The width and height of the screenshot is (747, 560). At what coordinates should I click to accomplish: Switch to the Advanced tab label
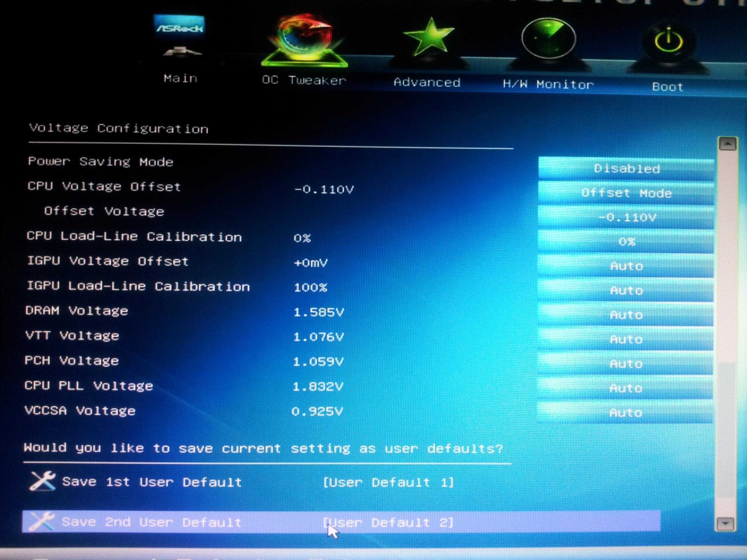point(427,82)
